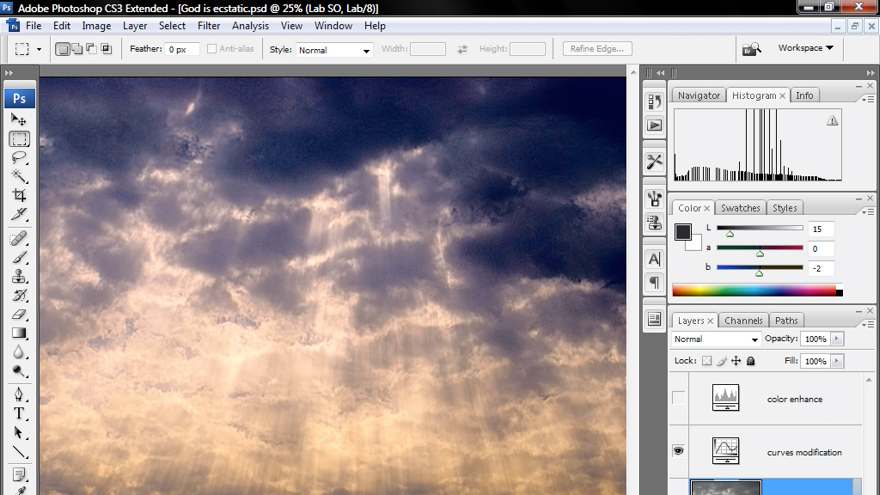
Task: Open the Workspace dropdown
Action: [x=805, y=48]
